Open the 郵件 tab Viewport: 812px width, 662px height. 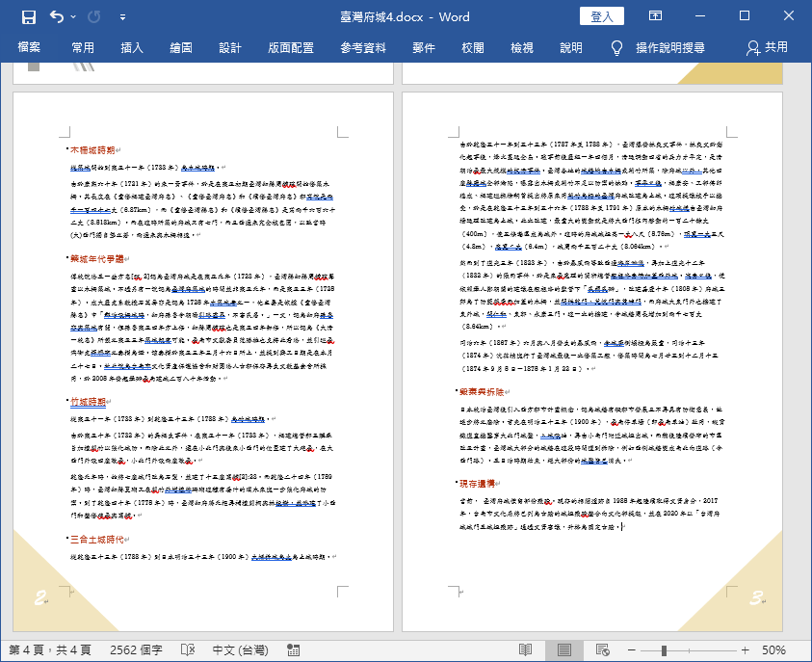424,47
